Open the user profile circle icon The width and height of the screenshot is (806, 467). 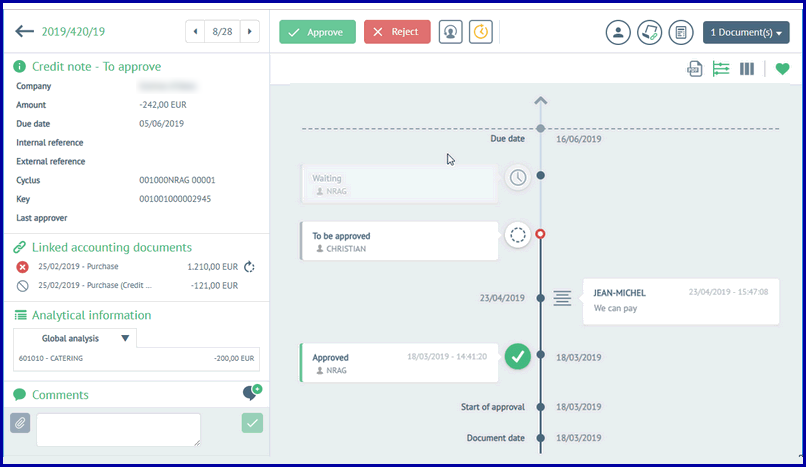(618, 32)
